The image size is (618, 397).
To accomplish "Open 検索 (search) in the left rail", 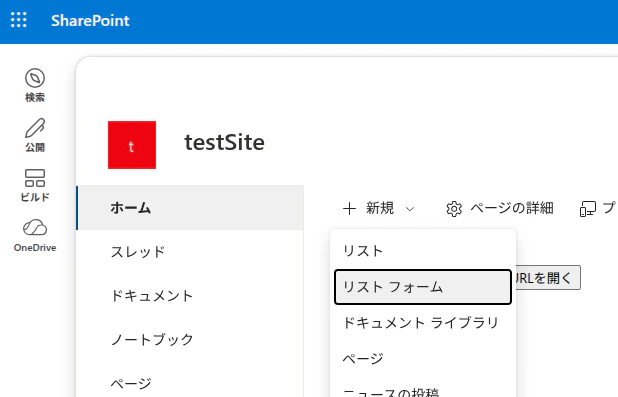I will (x=35, y=85).
